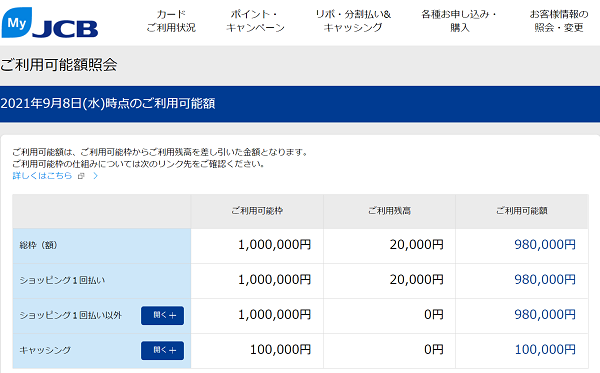Follow the 詳しくはこちら link

42,176
